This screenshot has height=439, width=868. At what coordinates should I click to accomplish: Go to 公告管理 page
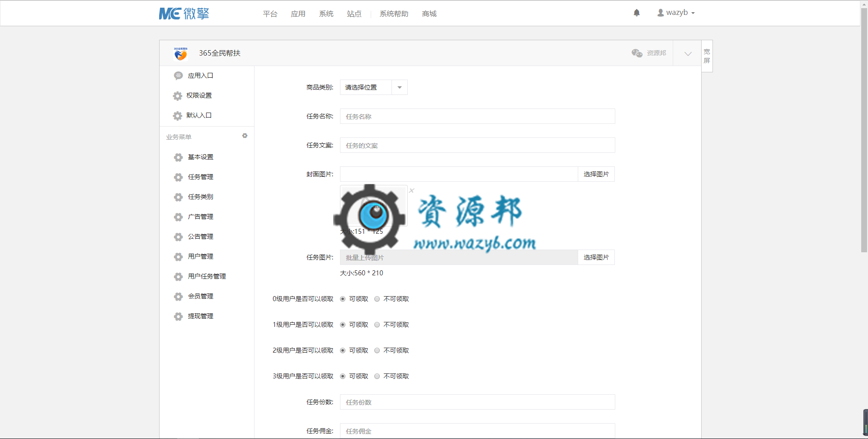pyautogui.click(x=200, y=237)
